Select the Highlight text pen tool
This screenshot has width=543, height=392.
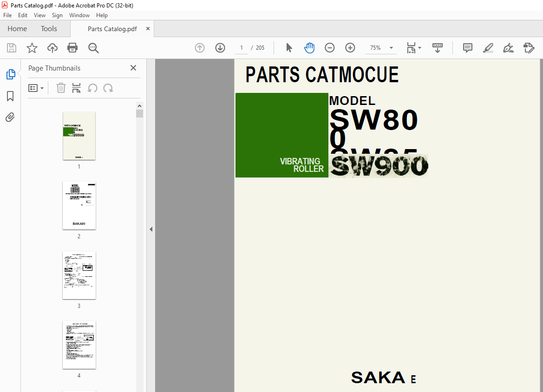click(x=488, y=48)
